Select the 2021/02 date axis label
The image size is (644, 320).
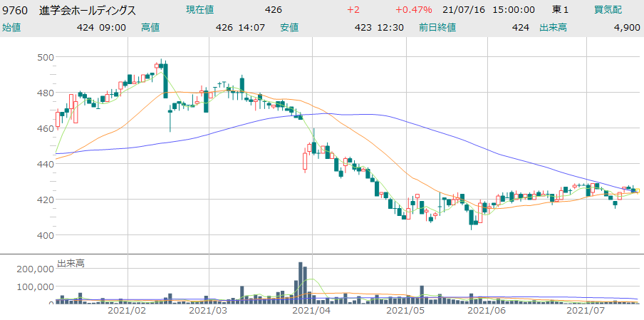click(127, 311)
